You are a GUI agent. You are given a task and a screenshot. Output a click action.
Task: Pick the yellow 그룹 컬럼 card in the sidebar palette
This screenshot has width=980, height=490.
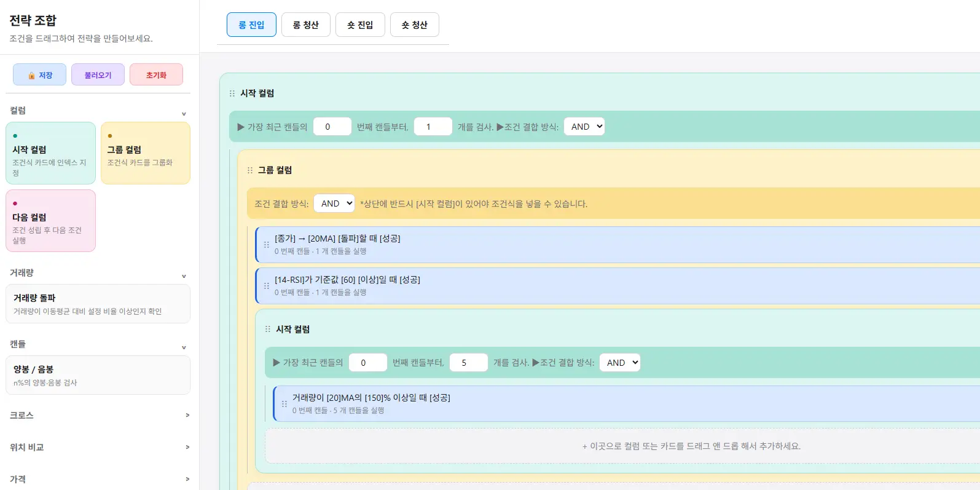tap(146, 153)
